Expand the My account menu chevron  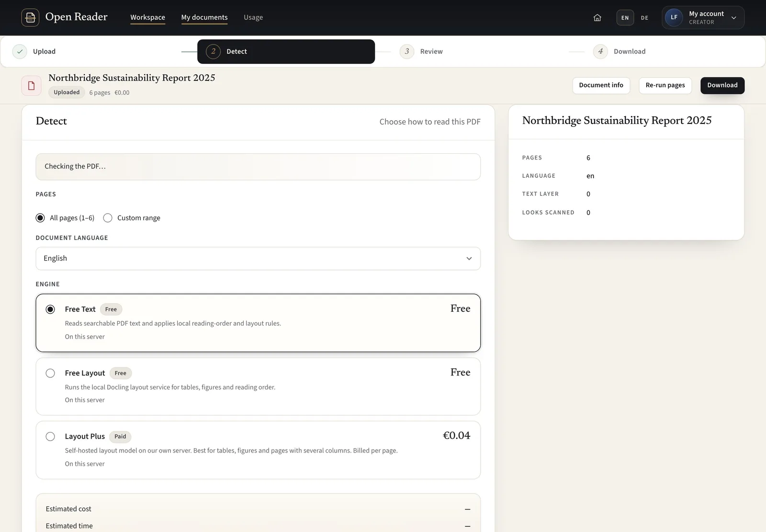(x=734, y=18)
